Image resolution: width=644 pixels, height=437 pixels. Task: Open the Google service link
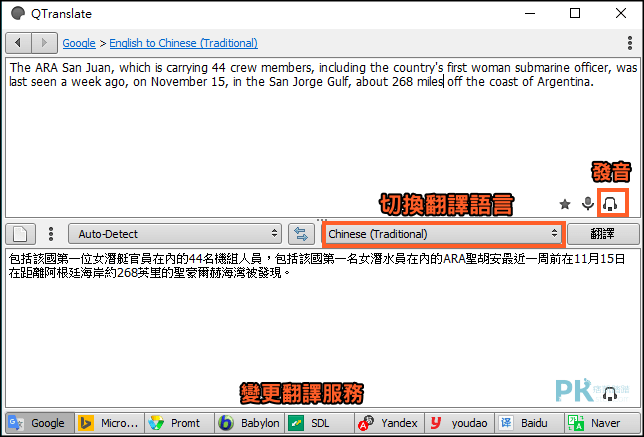(79, 43)
